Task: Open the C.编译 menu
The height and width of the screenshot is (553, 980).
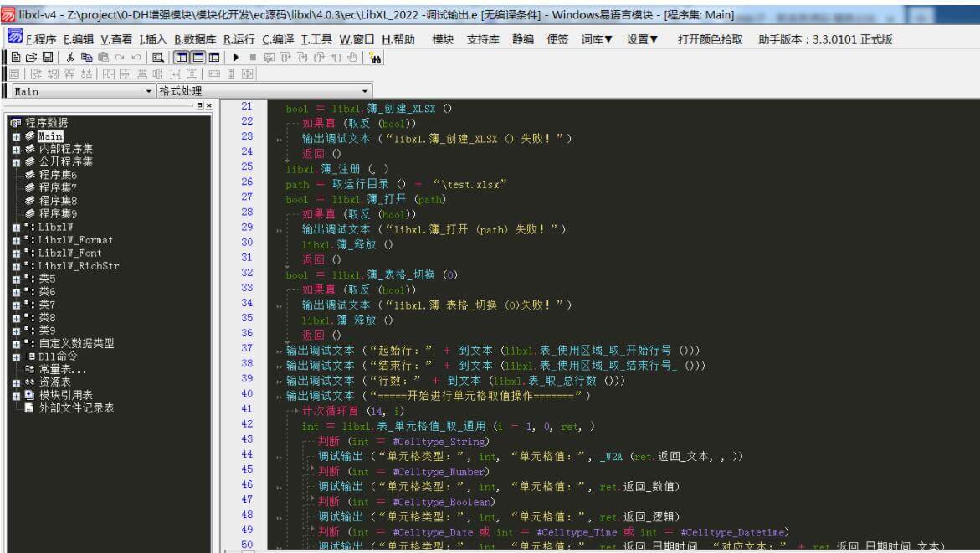Action: pyautogui.click(x=278, y=39)
